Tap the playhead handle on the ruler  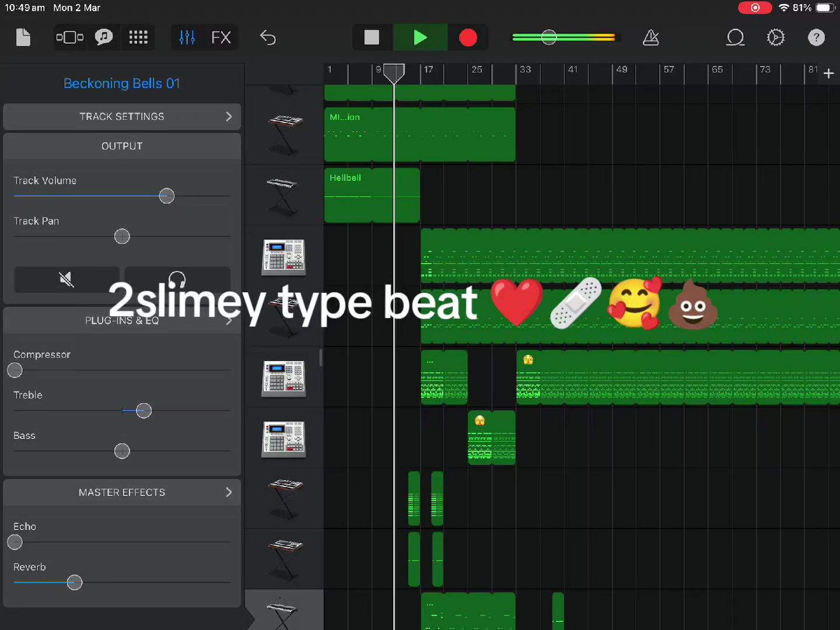394,73
